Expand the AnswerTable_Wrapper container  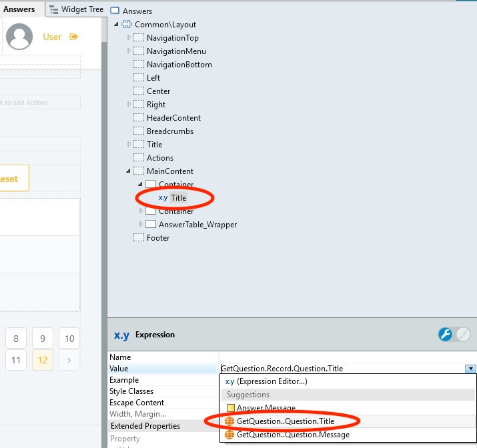pyautogui.click(x=141, y=224)
